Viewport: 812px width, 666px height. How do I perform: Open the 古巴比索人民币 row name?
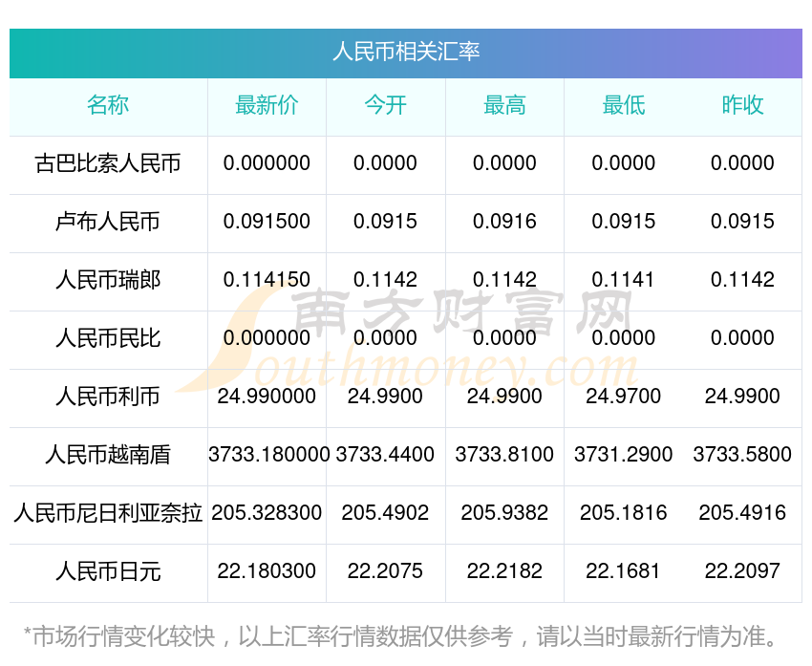click(x=108, y=163)
